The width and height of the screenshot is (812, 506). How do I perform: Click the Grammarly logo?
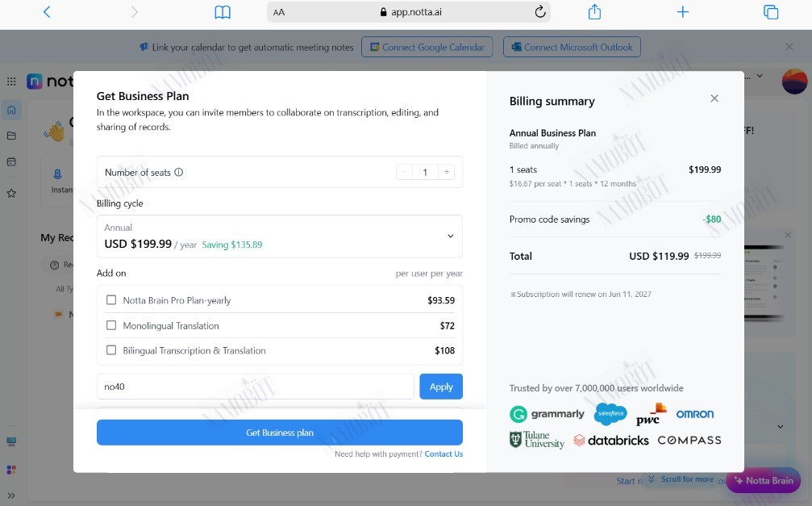coord(547,414)
